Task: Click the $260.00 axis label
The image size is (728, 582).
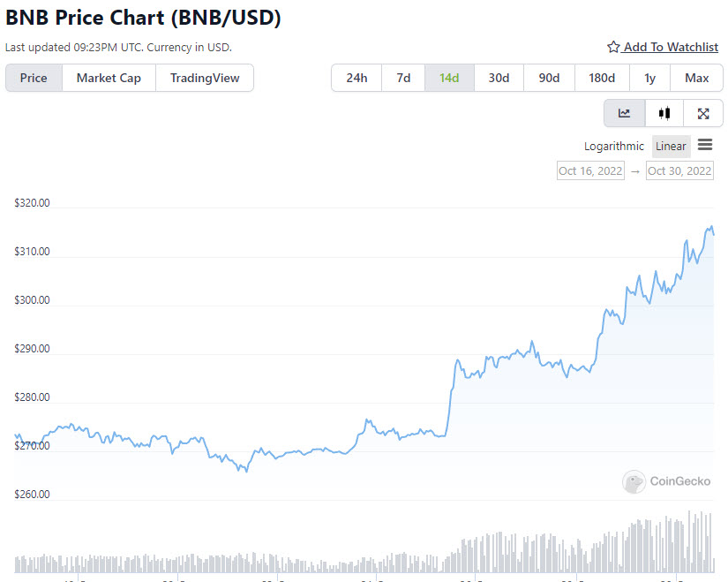Action: tap(32, 495)
